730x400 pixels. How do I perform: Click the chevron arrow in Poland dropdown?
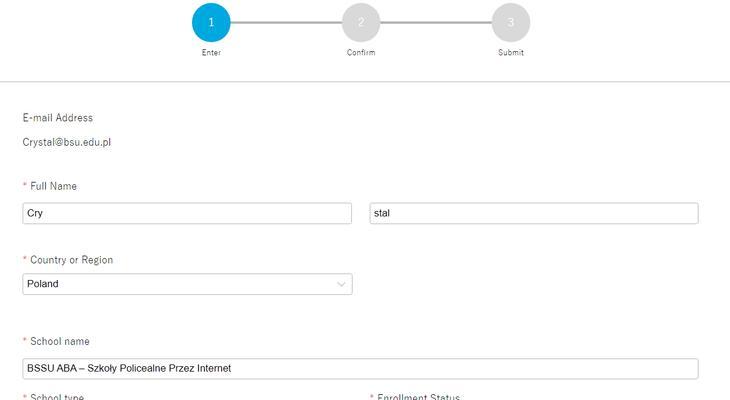click(x=341, y=284)
